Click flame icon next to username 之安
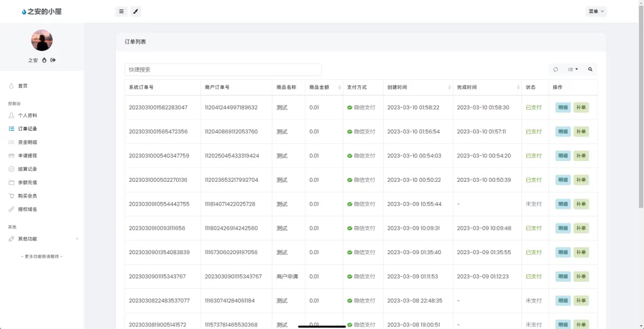This screenshot has height=329, width=644. [45, 60]
